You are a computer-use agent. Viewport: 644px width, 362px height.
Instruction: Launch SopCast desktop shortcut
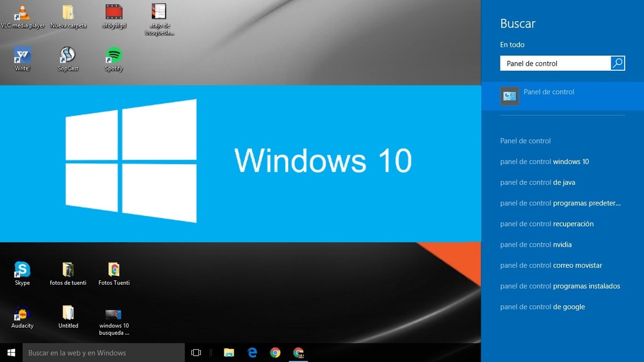pyautogui.click(x=68, y=59)
